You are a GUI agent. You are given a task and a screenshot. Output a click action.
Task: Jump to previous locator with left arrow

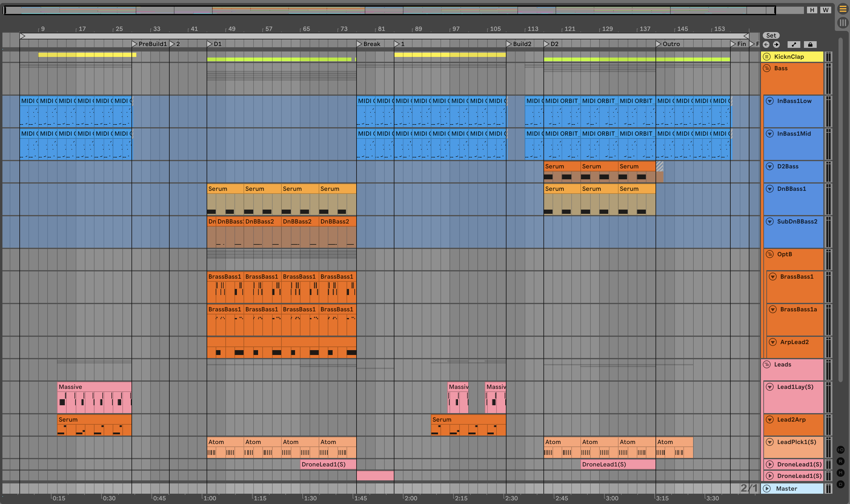766,45
